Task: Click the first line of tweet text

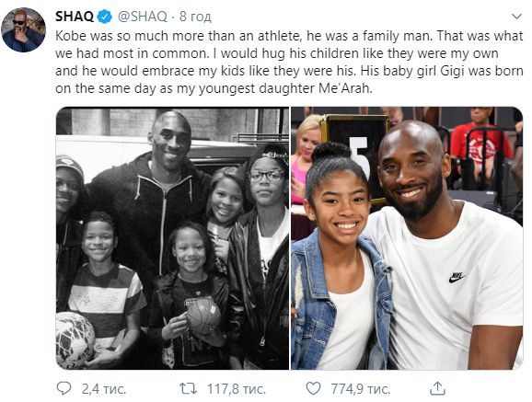Action: (x=289, y=36)
